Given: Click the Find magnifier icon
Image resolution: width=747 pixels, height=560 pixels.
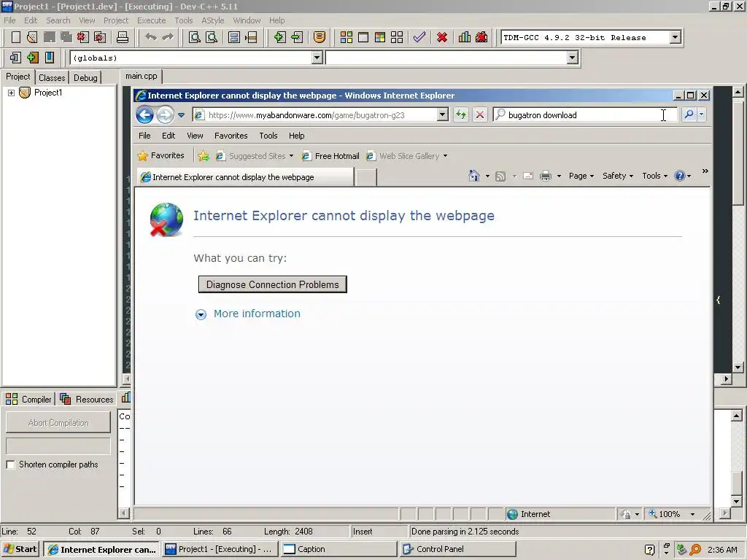Looking at the screenshot, I should [194, 37].
